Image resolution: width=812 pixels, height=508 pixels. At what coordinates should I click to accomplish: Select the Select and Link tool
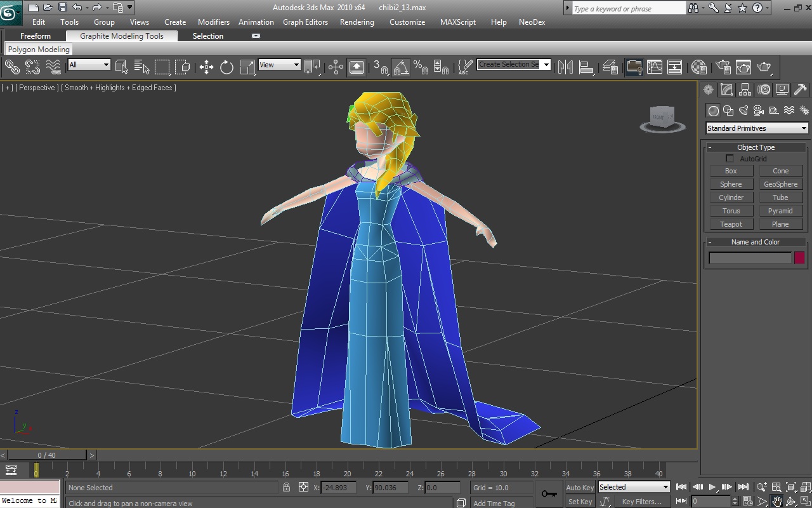pos(12,67)
